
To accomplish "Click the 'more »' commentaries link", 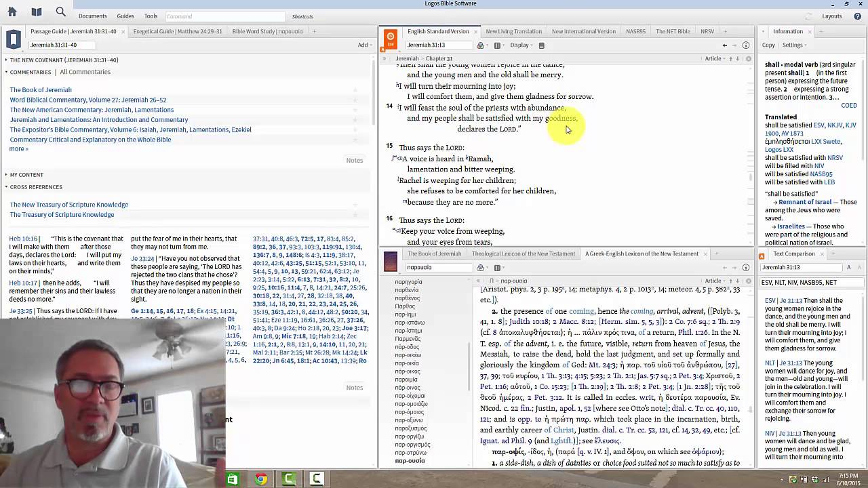I will tap(18, 149).
